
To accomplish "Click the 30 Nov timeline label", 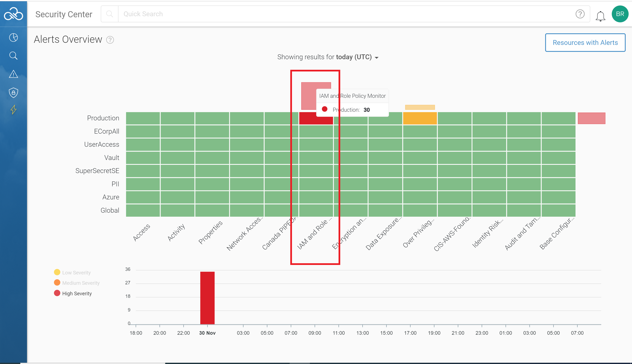I will click(x=207, y=333).
